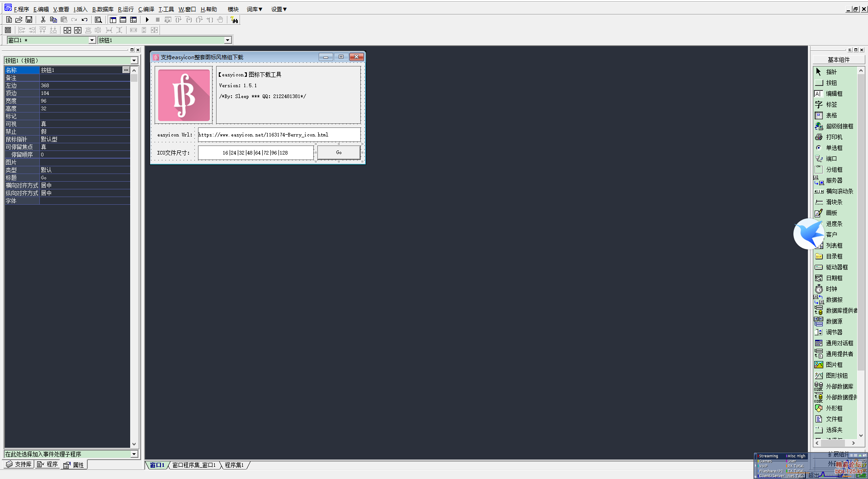
Task: Select the 进度条 progress bar component
Action: 834,224
